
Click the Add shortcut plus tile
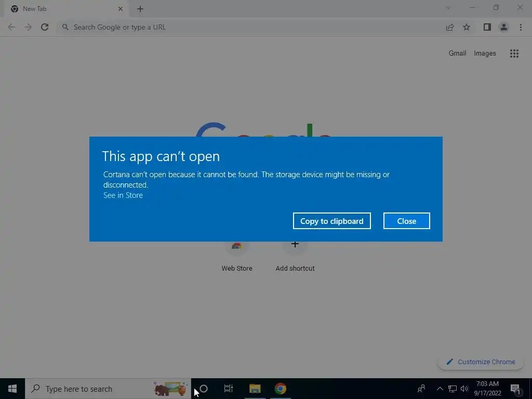coord(295,256)
